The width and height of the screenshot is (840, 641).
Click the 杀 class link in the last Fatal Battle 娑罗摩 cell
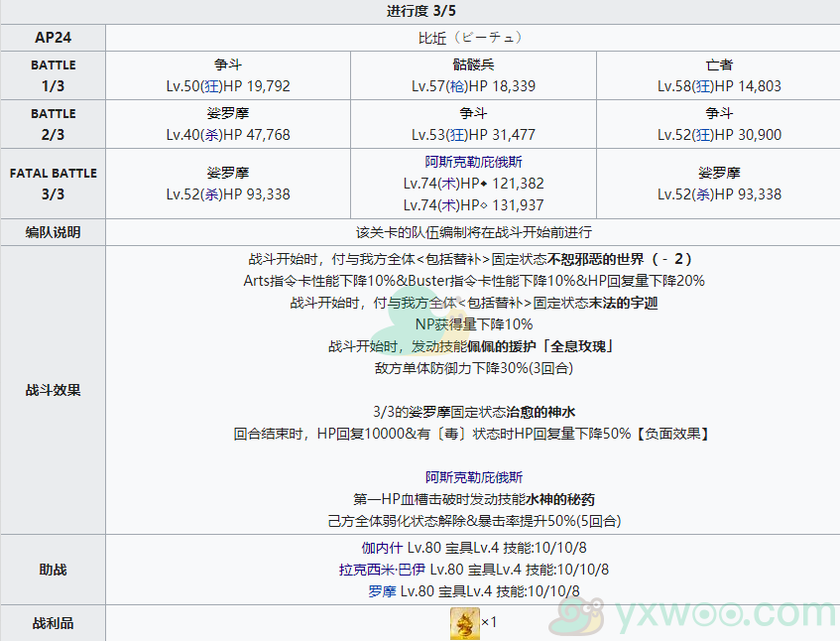702,194
